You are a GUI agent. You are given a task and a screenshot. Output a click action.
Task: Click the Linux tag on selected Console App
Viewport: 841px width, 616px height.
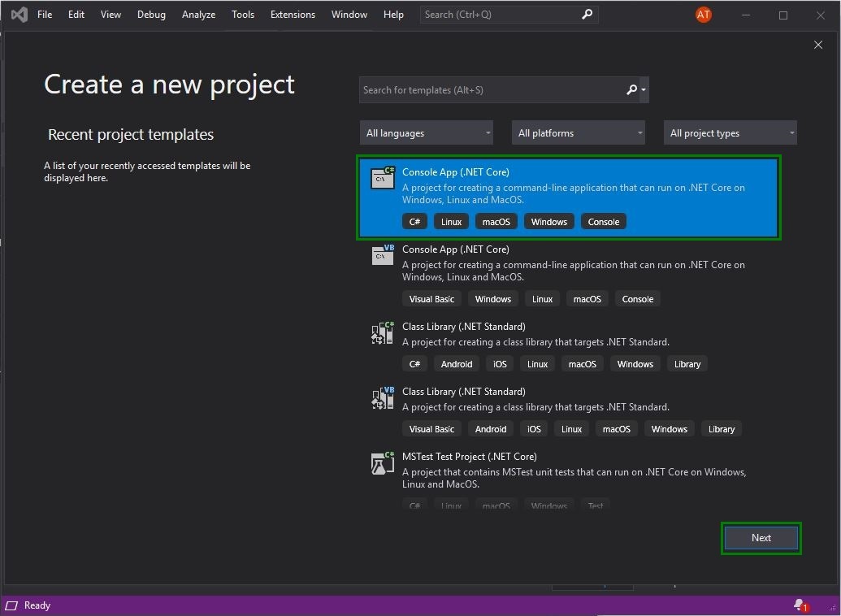[x=451, y=222]
